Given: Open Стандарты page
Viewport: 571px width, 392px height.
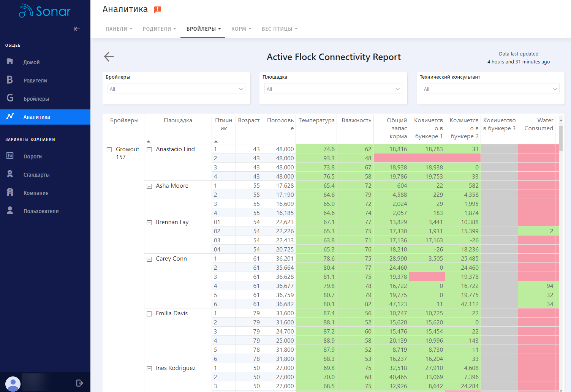Looking at the screenshot, I should pos(36,175).
